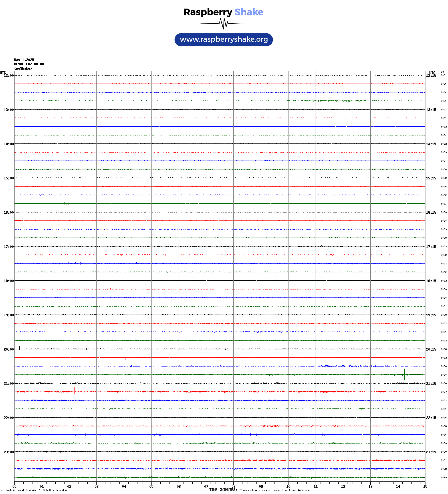This screenshot has width=448, height=494.
Task: Click the minute 15 tick label at the bottom
Action: [425, 487]
